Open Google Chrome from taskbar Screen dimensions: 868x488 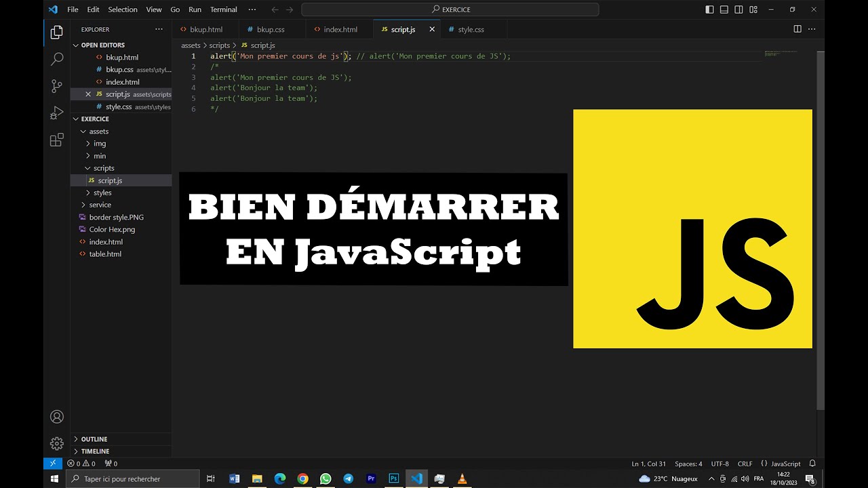click(303, 479)
